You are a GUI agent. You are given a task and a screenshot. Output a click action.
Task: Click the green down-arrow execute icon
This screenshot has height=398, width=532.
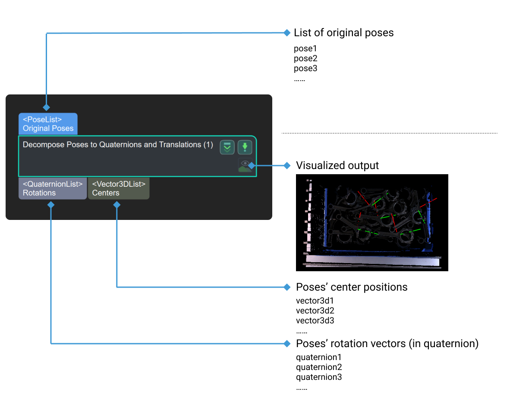tap(244, 147)
